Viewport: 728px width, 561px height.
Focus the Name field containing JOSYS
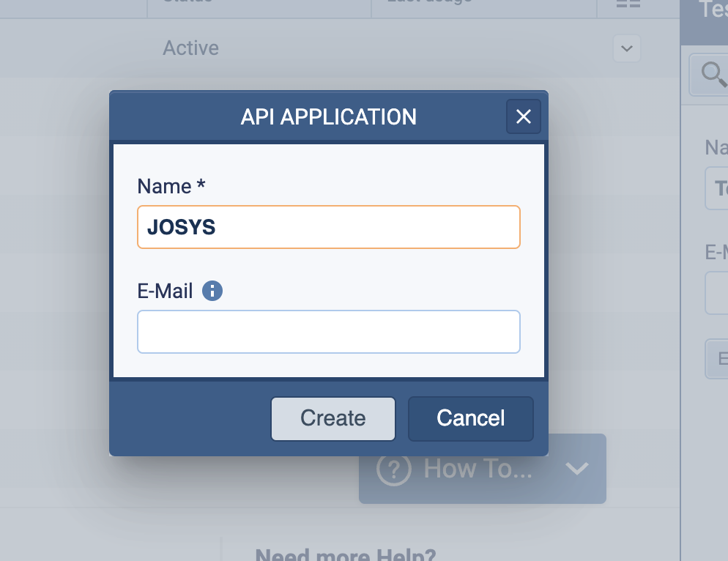click(328, 227)
